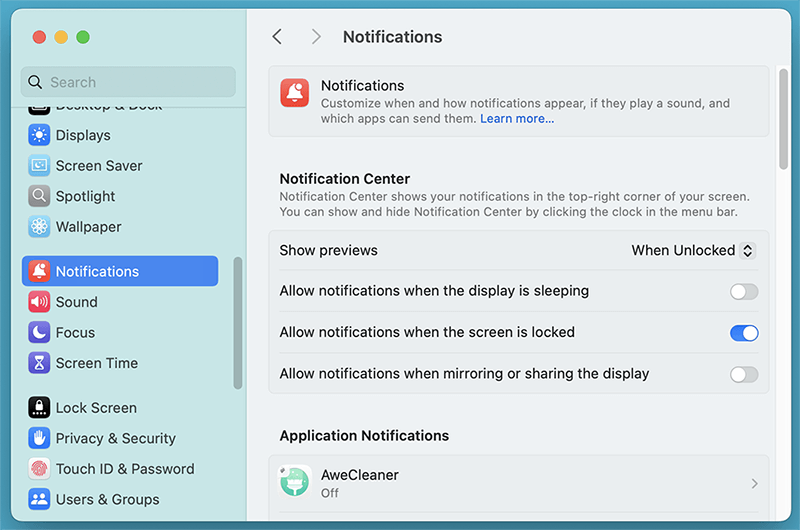
Task: Click the Search input field
Action: pos(128,82)
